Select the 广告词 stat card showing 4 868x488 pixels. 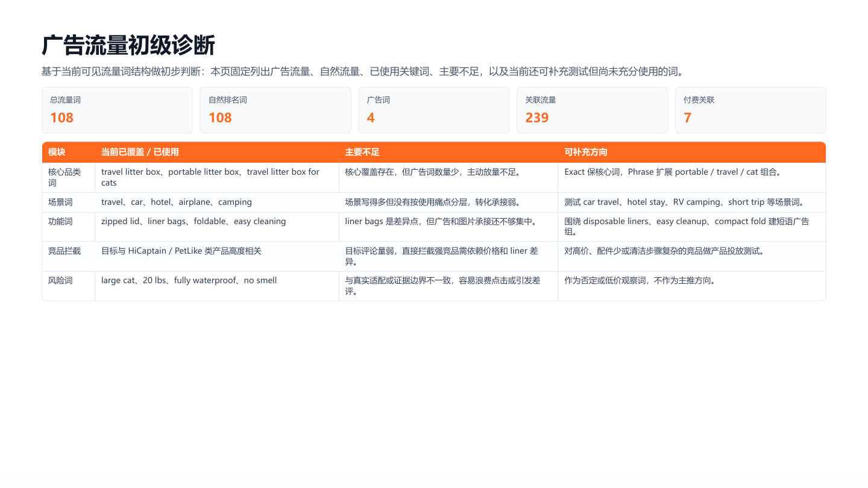coord(434,110)
